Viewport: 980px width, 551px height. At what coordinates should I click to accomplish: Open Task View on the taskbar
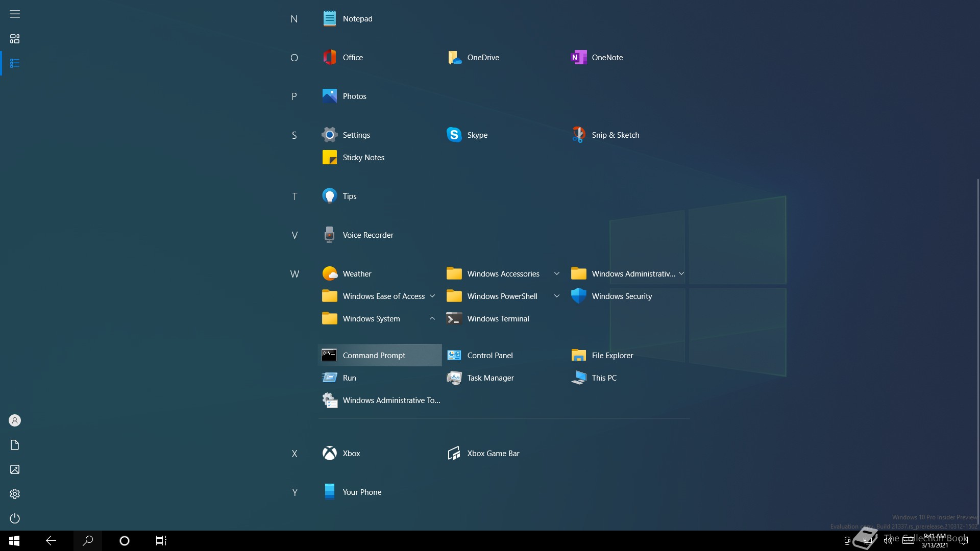pos(161,541)
